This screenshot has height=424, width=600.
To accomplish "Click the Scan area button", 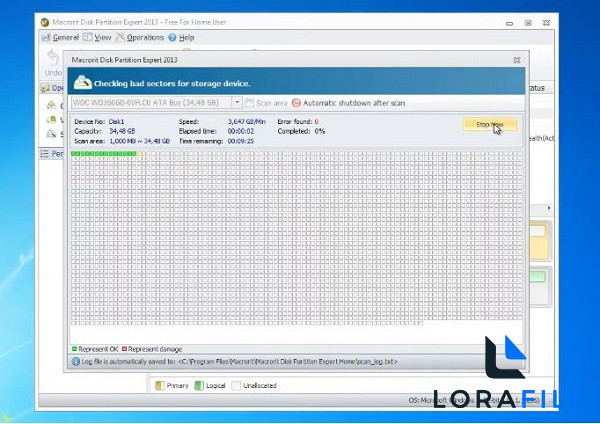I will point(266,103).
